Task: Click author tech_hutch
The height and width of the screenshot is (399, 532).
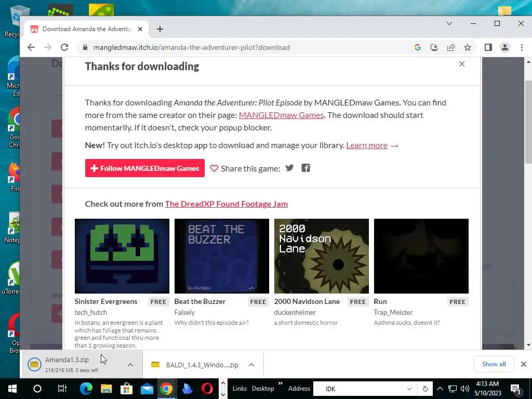Action: (x=90, y=312)
